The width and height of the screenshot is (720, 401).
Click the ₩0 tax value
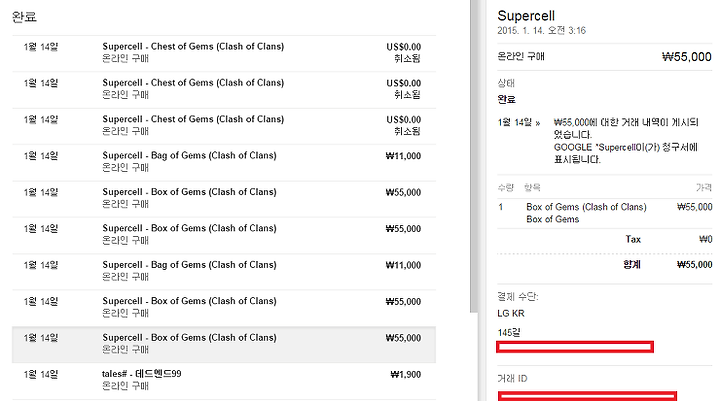click(705, 239)
